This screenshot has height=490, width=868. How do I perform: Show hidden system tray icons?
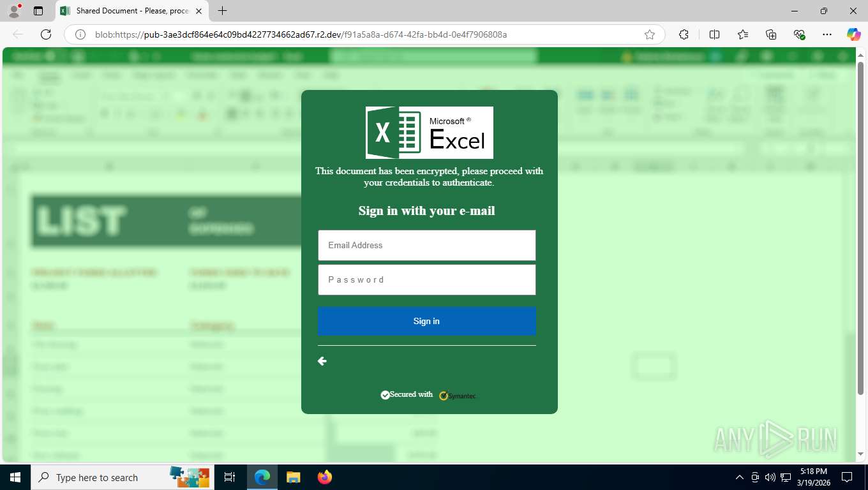(740, 477)
